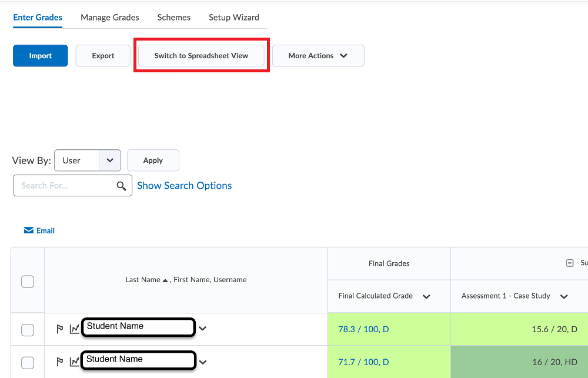
Task: Switch to the Manage Grades tab
Action: [x=110, y=18]
